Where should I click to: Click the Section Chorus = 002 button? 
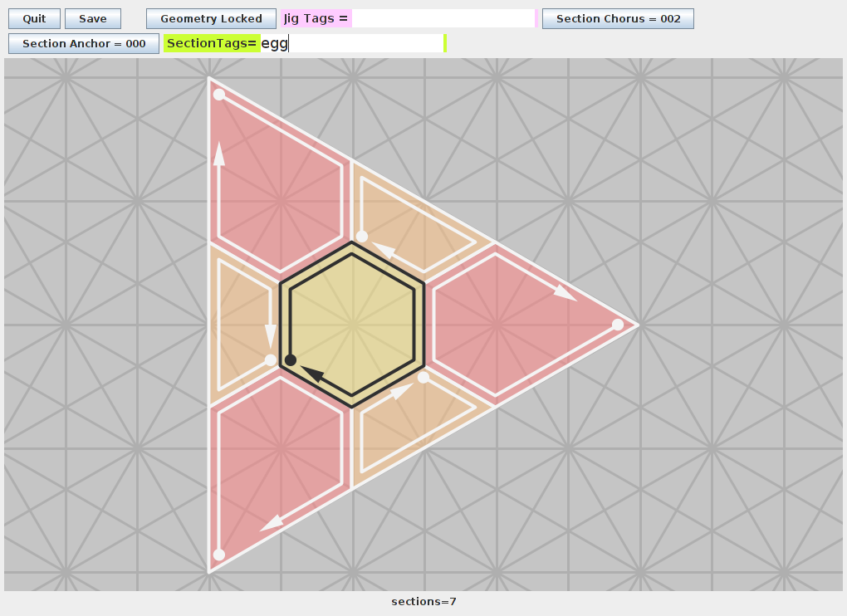point(618,19)
